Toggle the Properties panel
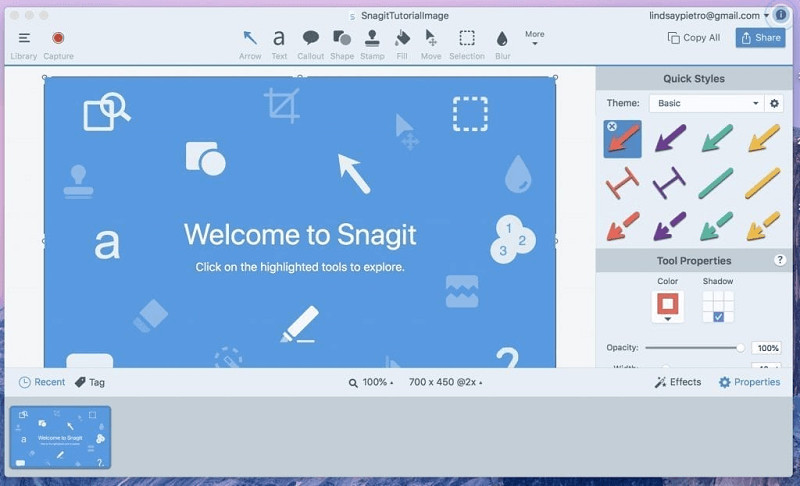 (749, 382)
